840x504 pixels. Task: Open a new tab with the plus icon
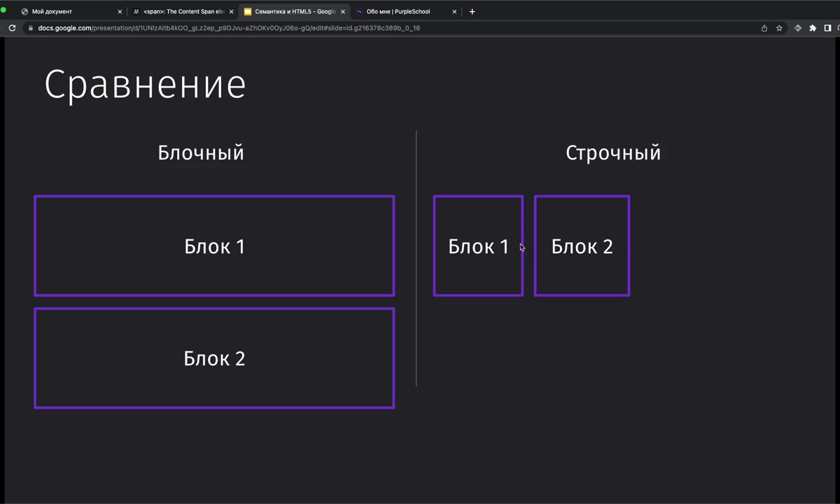[472, 11]
